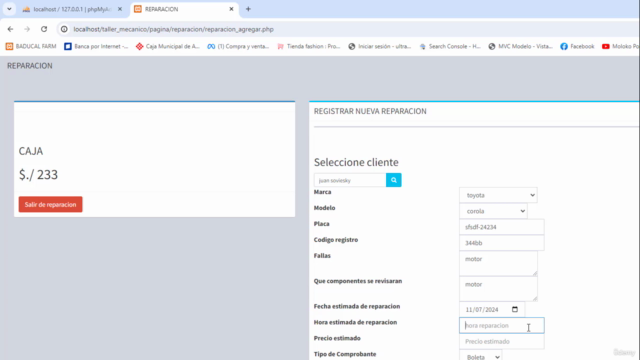
Task: Click REGISTRAR NUEVA REPARACION heading
Action: pyautogui.click(x=370, y=111)
